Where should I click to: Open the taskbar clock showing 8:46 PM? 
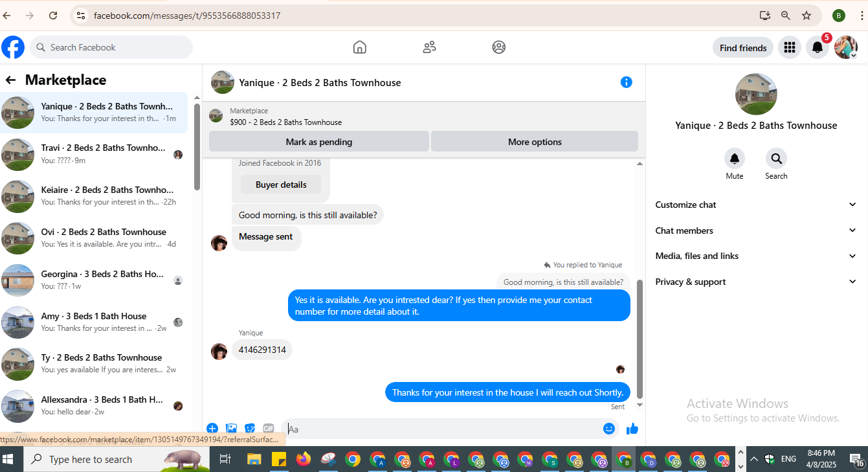(821, 459)
